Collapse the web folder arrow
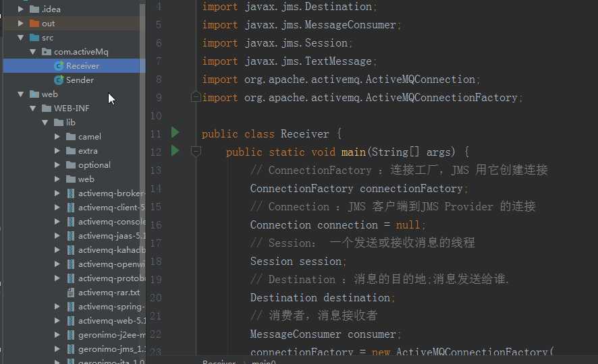Image resolution: width=598 pixels, height=364 pixels. pos(21,94)
